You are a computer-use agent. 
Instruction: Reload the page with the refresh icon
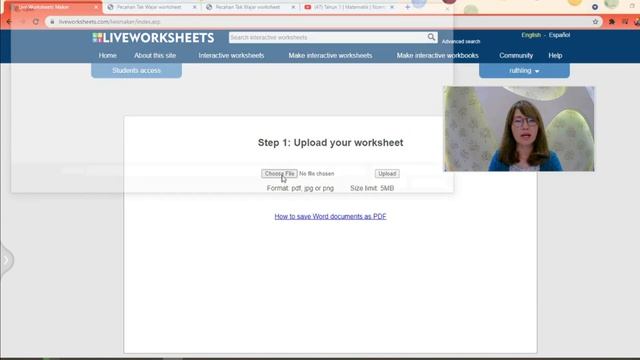36,22
